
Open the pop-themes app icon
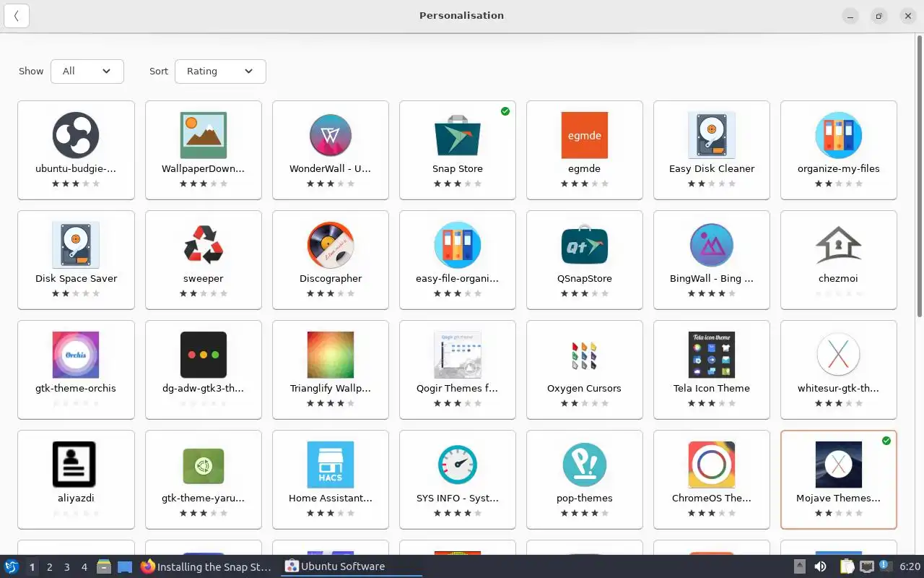click(585, 465)
